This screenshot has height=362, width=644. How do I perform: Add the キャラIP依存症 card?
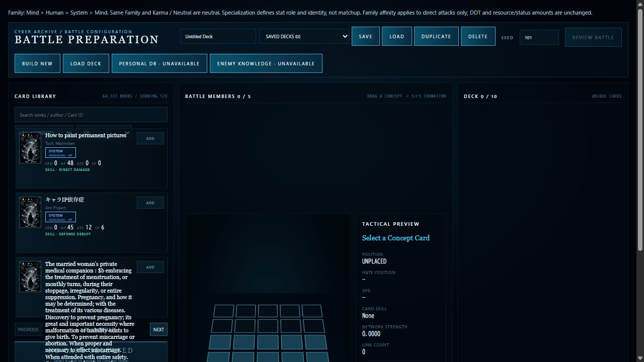(150, 203)
